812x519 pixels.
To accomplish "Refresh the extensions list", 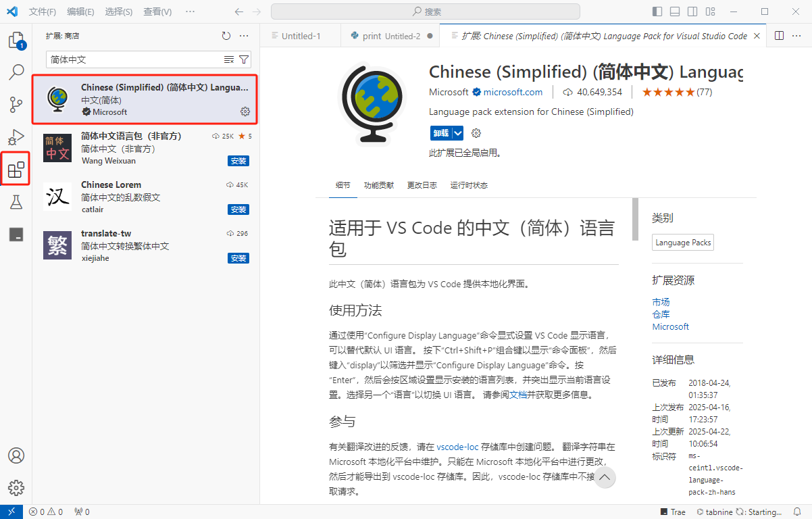I will (x=226, y=36).
